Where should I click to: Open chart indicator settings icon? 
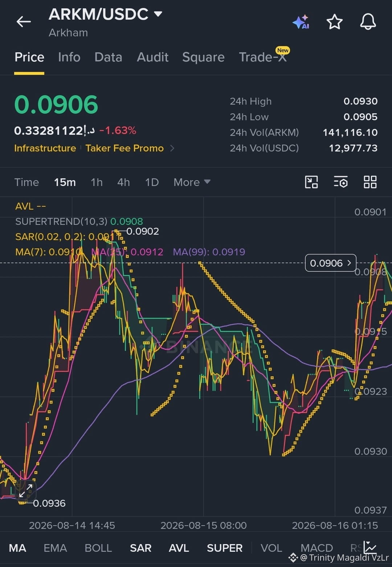(340, 182)
